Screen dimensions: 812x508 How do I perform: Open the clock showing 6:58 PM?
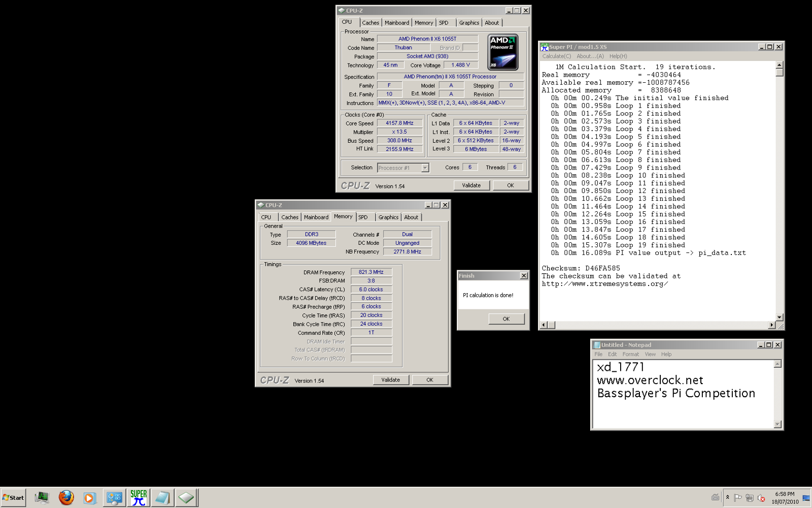(785, 498)
